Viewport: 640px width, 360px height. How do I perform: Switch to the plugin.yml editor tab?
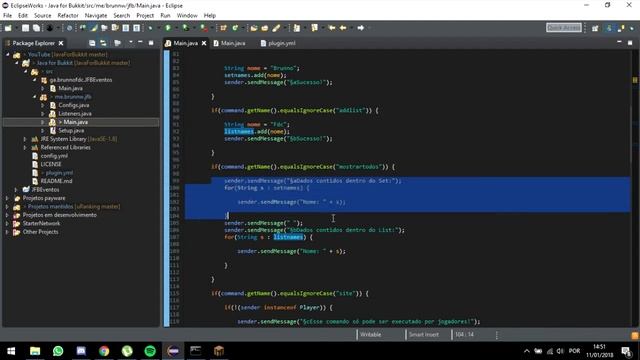click(x=278, y=43)
